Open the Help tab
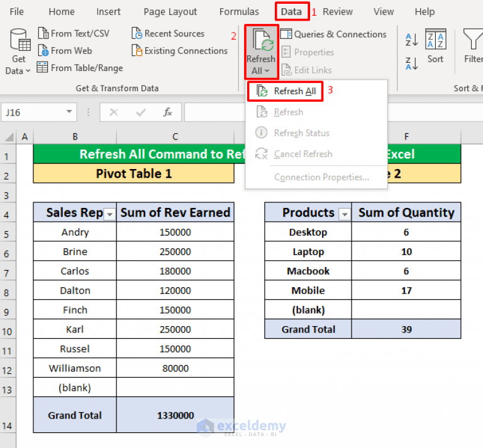Screen dimensions: 483x448 pos(425,12)
